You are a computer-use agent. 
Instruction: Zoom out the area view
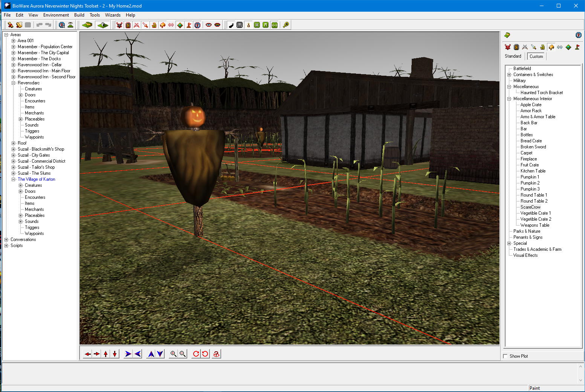[x=182, y=354]
